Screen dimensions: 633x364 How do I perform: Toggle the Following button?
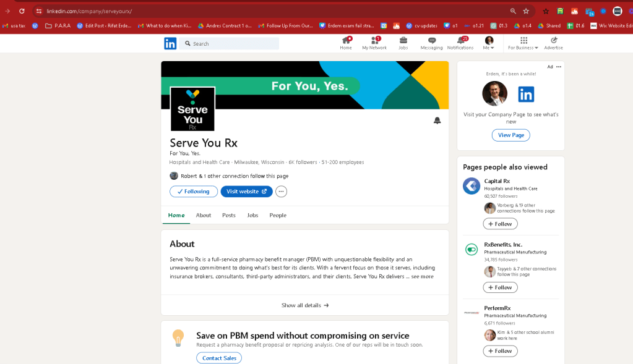[194, 192]
